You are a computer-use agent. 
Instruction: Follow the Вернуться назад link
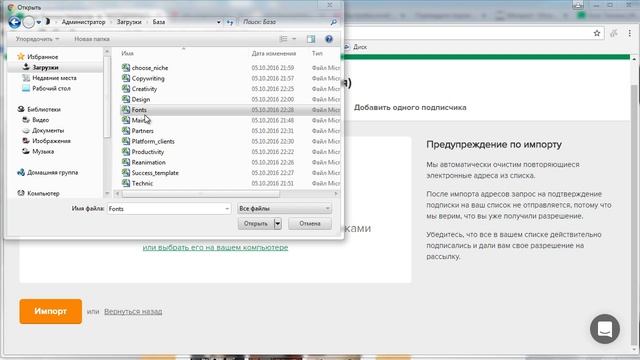point(133,311)
